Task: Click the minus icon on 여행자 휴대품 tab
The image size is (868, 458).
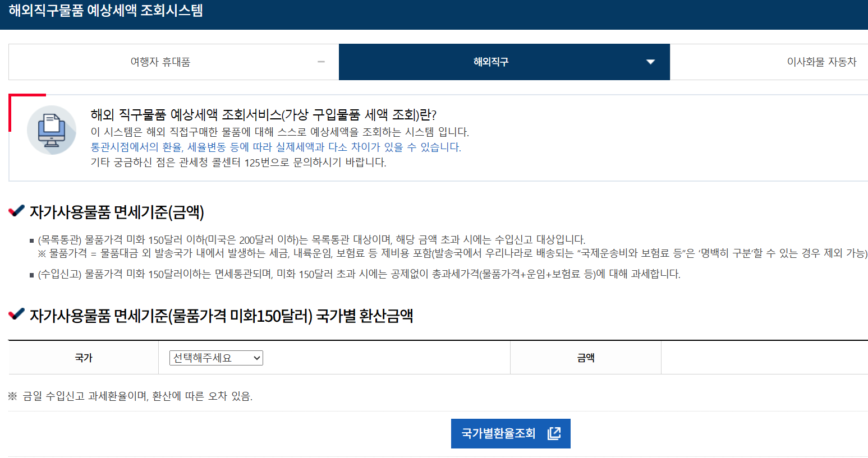Action: pyautogui.click(x=321, y=62)
